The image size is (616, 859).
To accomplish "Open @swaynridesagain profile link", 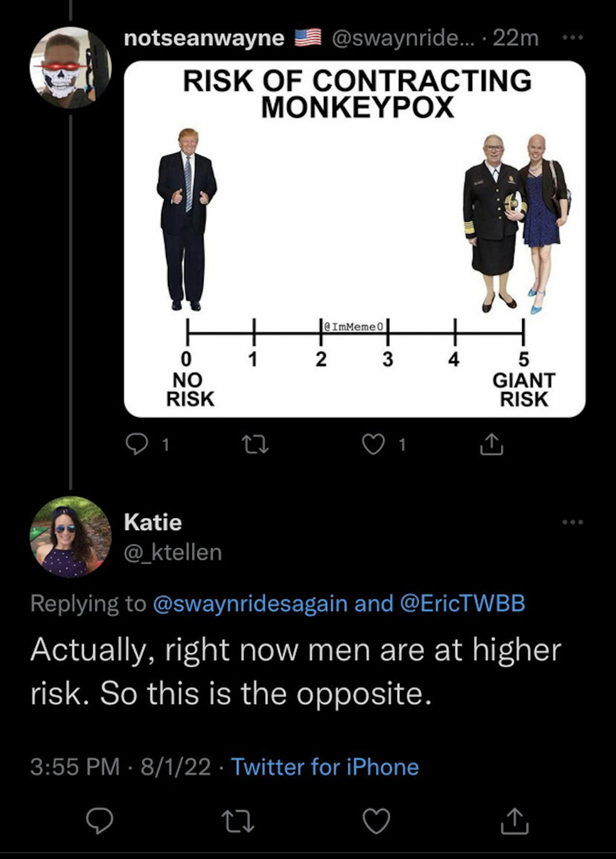I will tap(250, 603).
